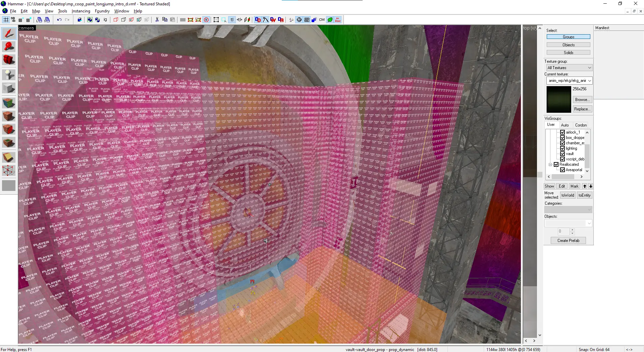Toggle the scaling texture lock icon

click(x=239, y=20)
